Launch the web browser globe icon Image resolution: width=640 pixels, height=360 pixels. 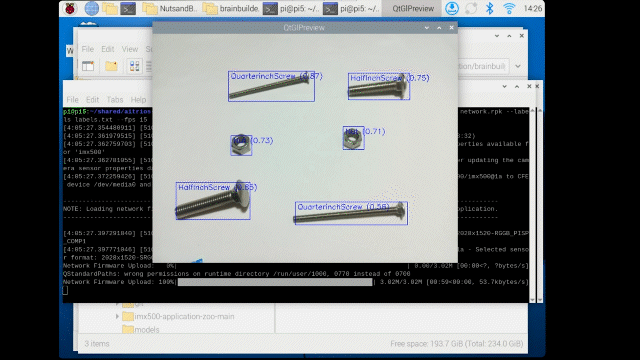click(91, 9)
